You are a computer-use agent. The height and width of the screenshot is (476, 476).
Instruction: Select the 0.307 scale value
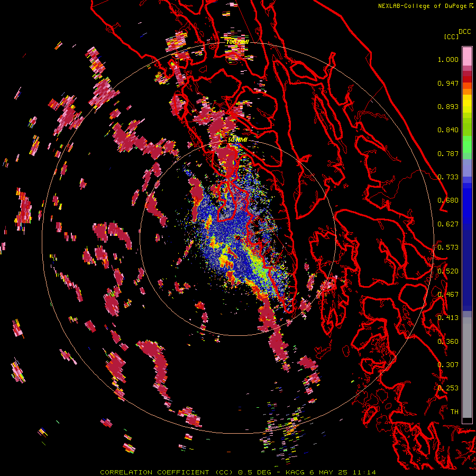click(x=448, y=365)
